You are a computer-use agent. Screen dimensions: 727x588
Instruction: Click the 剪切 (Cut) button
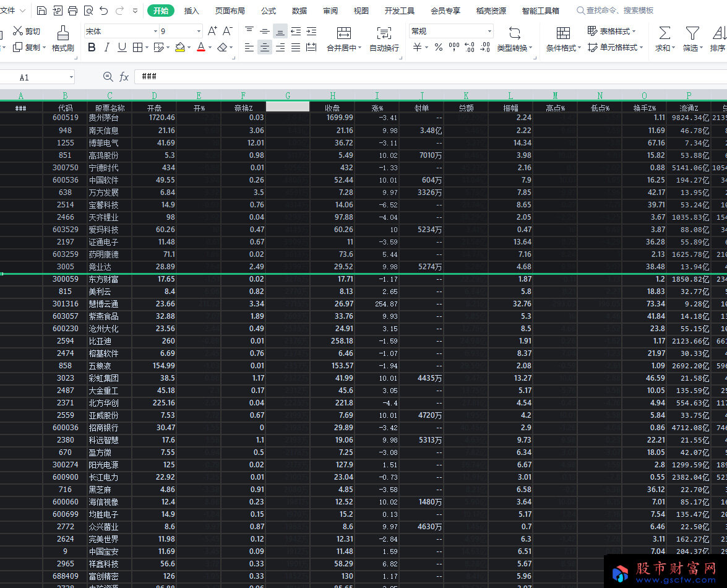27,31
